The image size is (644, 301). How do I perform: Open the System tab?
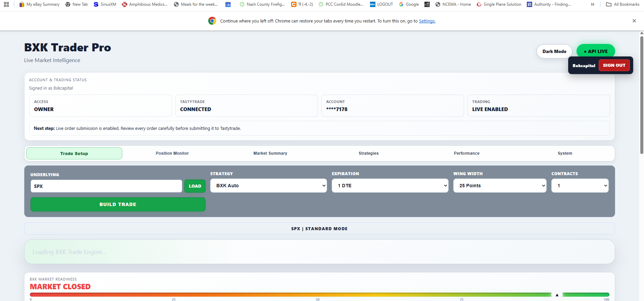click(565, 153)
